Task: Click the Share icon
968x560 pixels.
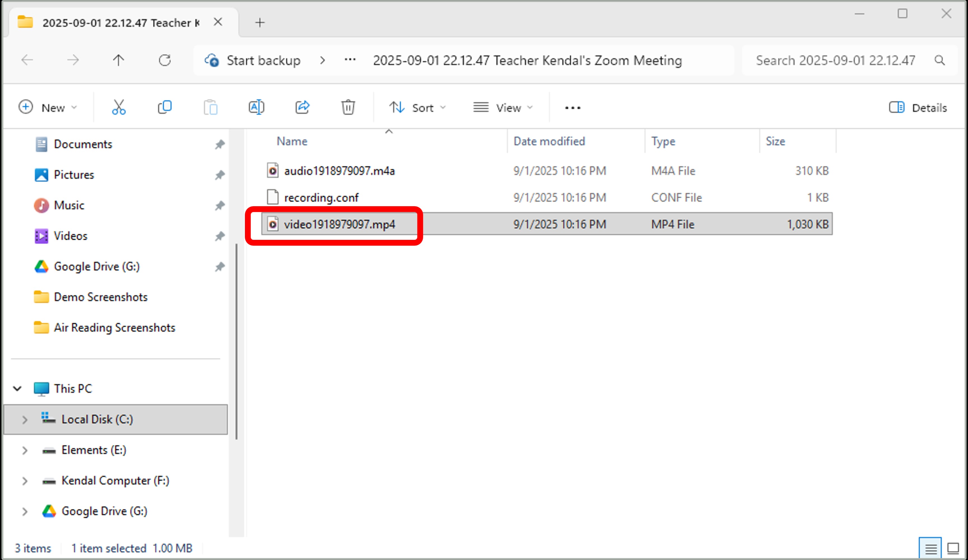Action: coord(302,107)
